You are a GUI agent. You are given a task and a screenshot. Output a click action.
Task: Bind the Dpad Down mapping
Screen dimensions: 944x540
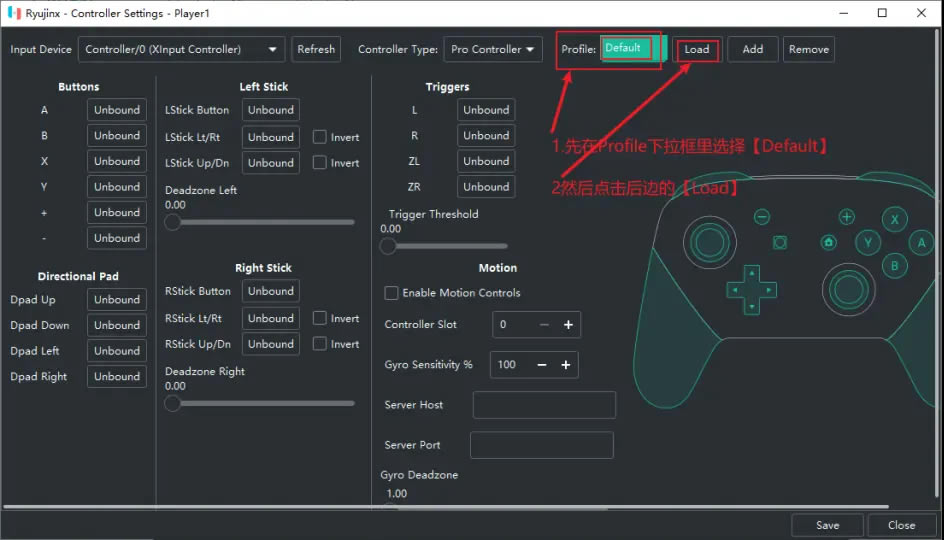point(117,325)
